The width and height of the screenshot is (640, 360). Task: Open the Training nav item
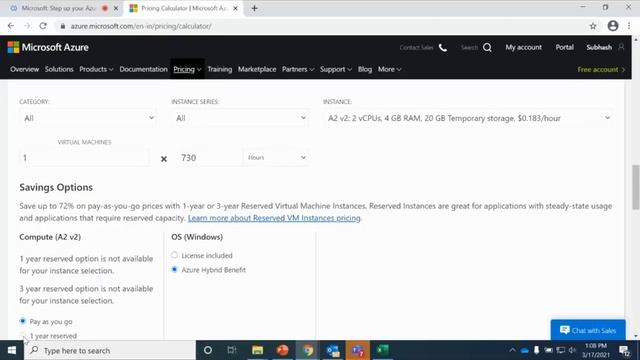point(220,69)
